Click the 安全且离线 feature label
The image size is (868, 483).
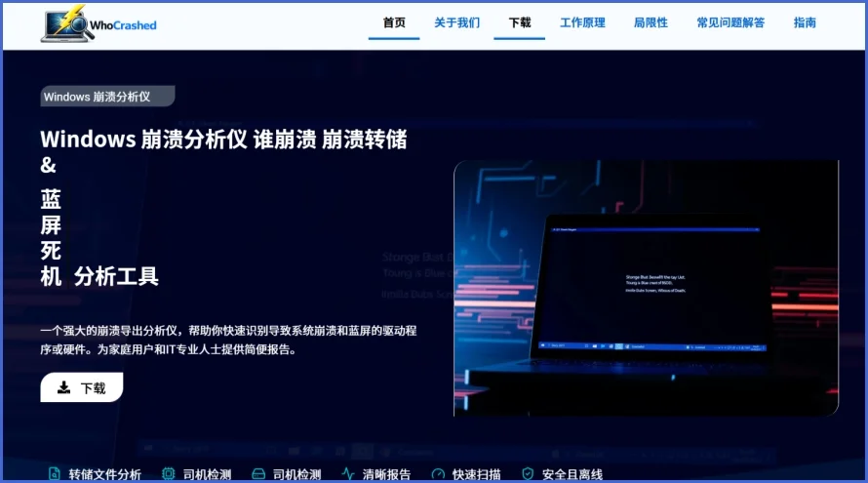tap(572, 474)
